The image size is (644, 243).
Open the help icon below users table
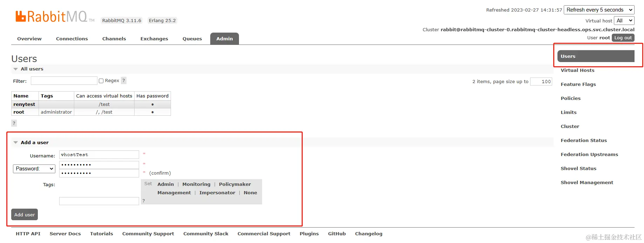click(x=14, y=123)
